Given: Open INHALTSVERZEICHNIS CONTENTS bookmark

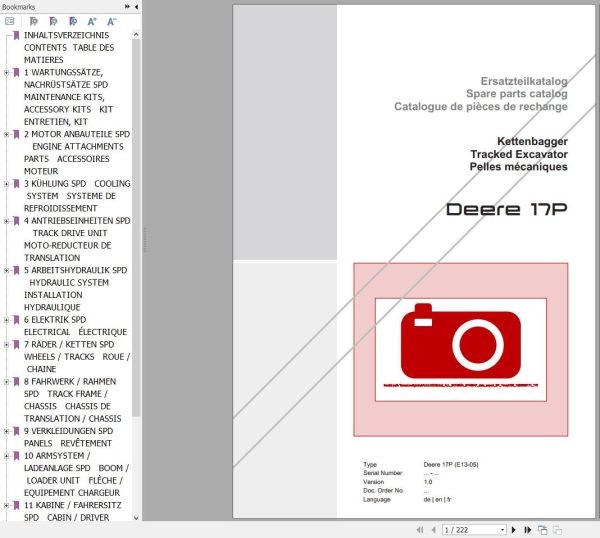Looking at the screenshot, I should click(69, 47).
